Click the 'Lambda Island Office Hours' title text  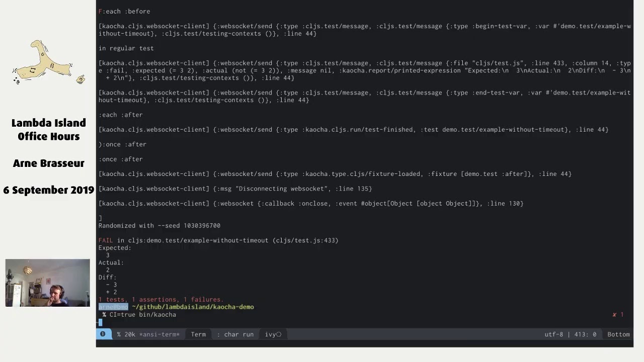coord(49,130)
